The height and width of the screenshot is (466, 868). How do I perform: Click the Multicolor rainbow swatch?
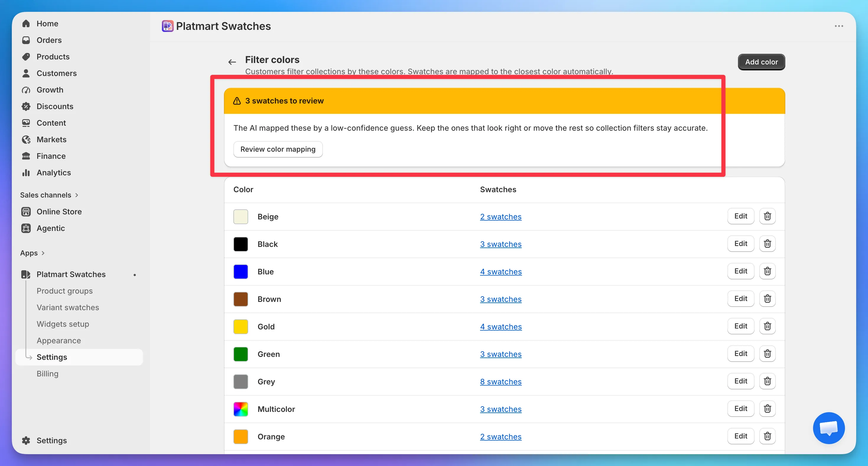[240, 409]
